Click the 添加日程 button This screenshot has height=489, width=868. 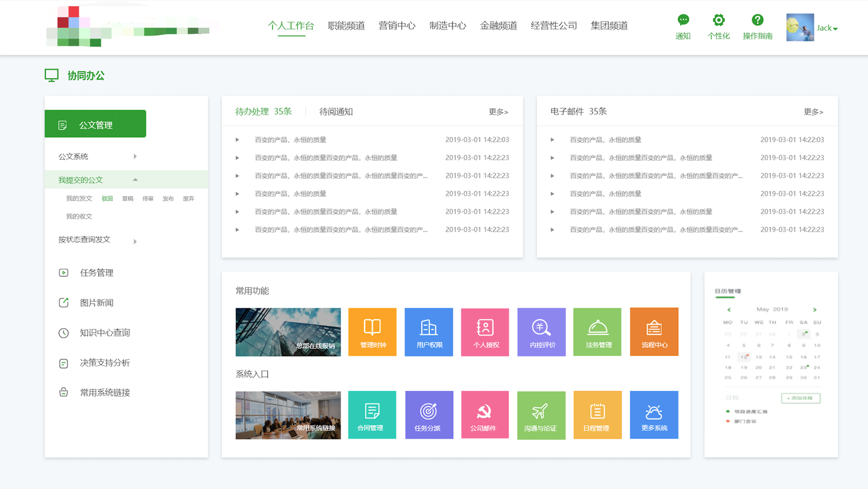(x=800, y=398)
